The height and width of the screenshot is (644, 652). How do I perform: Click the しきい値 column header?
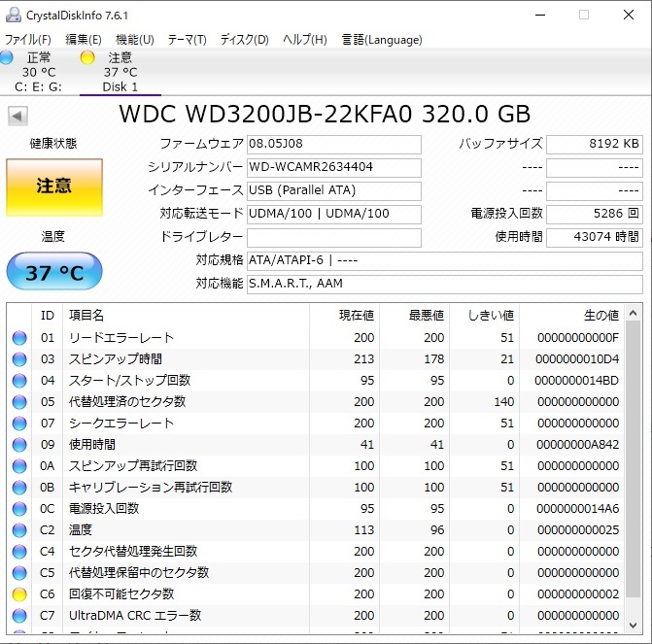(x=484, y=316)
